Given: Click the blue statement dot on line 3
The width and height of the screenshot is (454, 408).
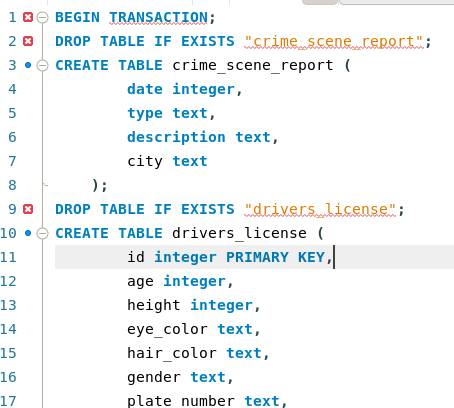Looking at the screenshot, I should coord(28,65).
